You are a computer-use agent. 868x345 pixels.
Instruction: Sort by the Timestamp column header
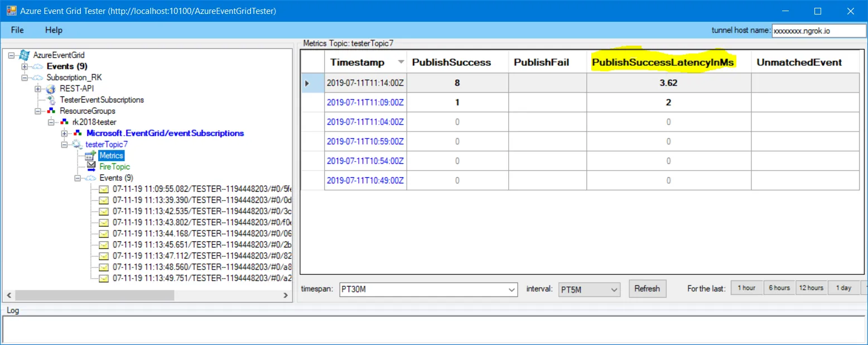(x=365, y=62)
